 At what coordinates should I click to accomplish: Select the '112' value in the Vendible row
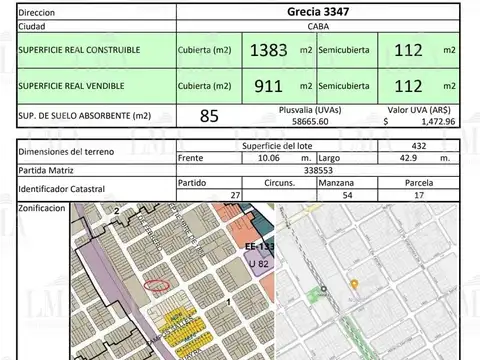408,86
